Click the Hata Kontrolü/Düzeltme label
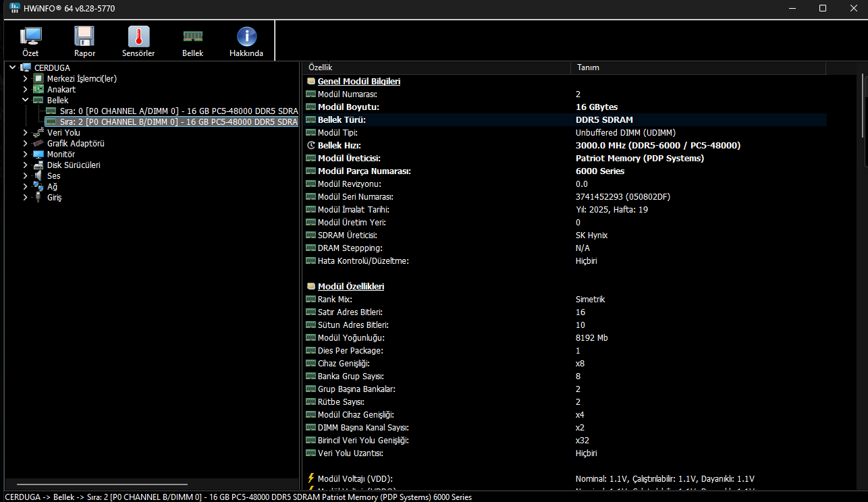The height and width of the screenshot is (502, 868). [363, 260]
